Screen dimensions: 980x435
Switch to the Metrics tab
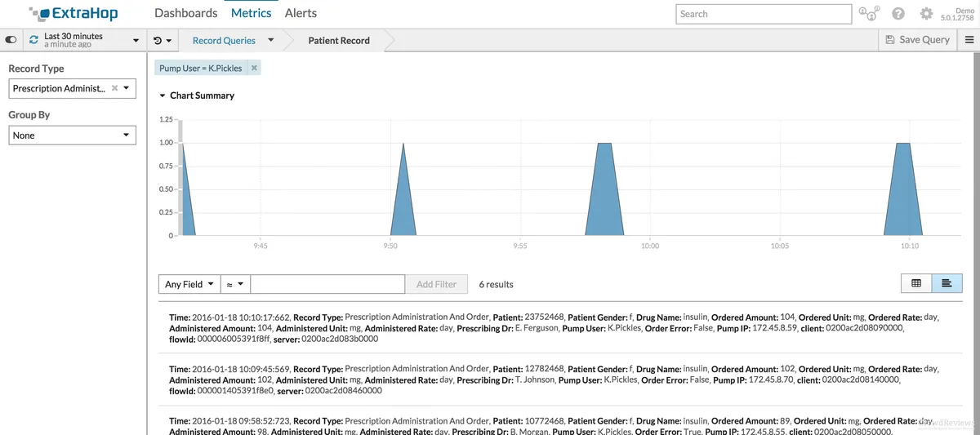point(251,13)
